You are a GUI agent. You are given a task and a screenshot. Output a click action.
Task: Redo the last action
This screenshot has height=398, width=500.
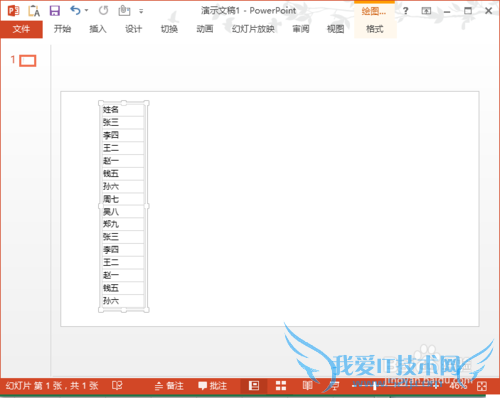pyautogui.click(x=103, y=11)
